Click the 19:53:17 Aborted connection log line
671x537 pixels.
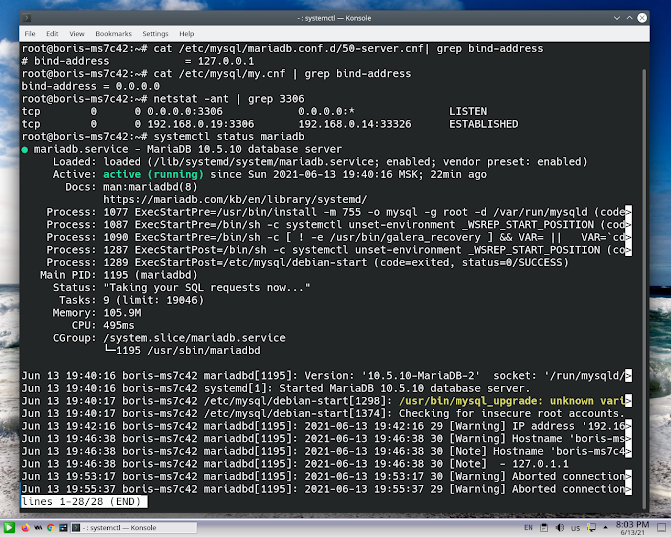pos(327,477)
